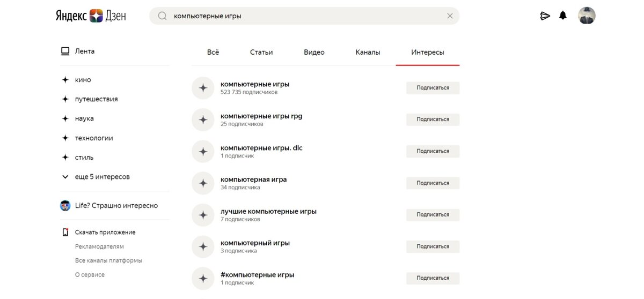Image resolution: width=644 pixels, height=299 pixels.
Task: Subscribe to компьютерные игры interest
Action: tap(433, 88)
